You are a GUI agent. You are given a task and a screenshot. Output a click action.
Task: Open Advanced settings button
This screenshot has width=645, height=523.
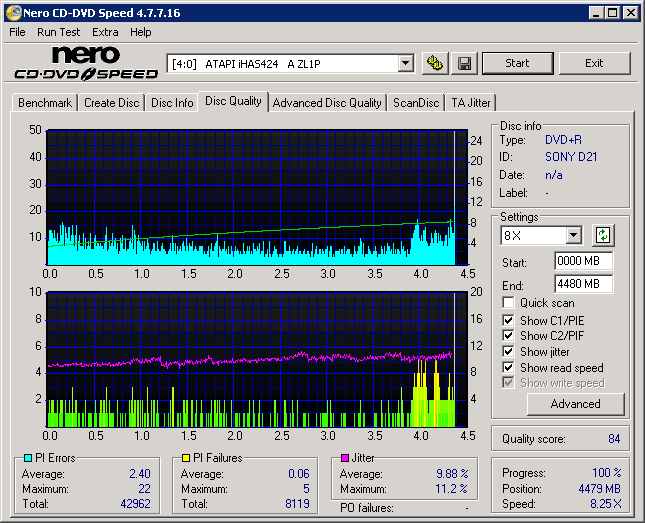coord(575,404)
